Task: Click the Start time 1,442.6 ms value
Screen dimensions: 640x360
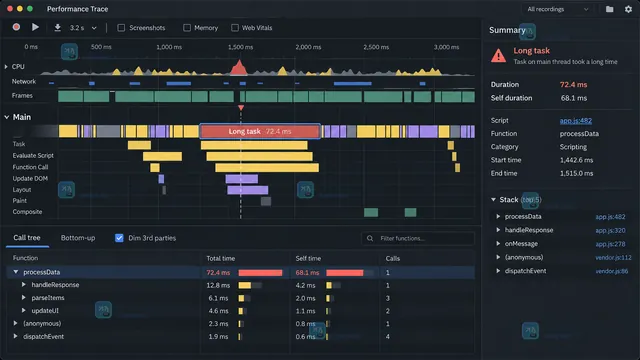Action: click(576, 160)
